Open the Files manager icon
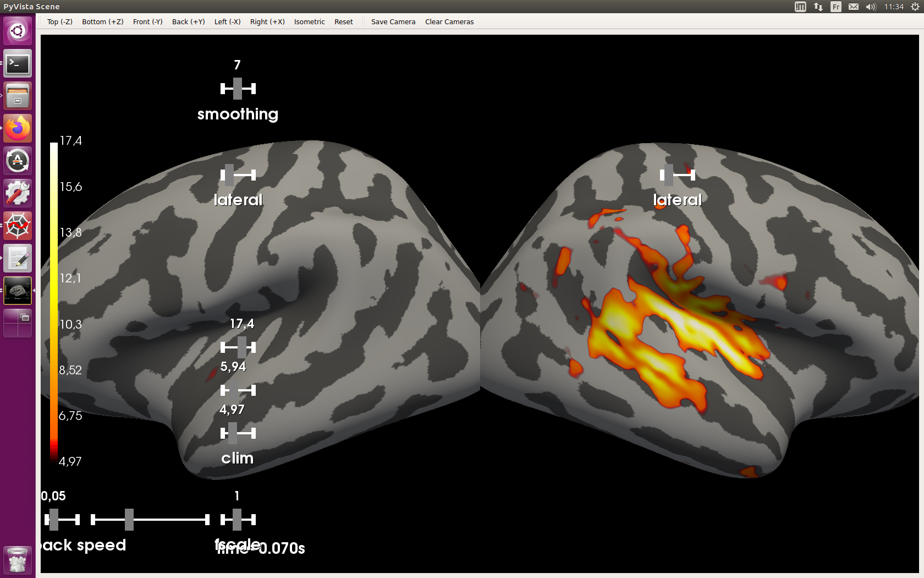This screenshot has height=578, width=924. pos(17,96)
